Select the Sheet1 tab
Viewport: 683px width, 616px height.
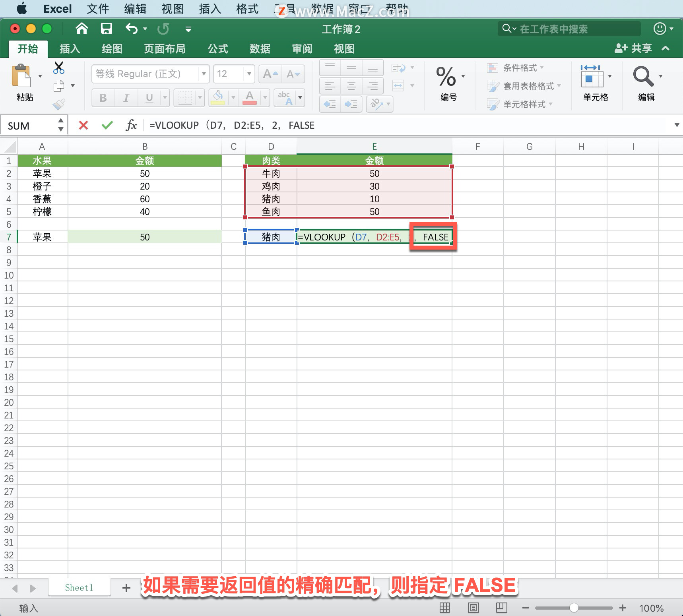[x=79, y=587]
